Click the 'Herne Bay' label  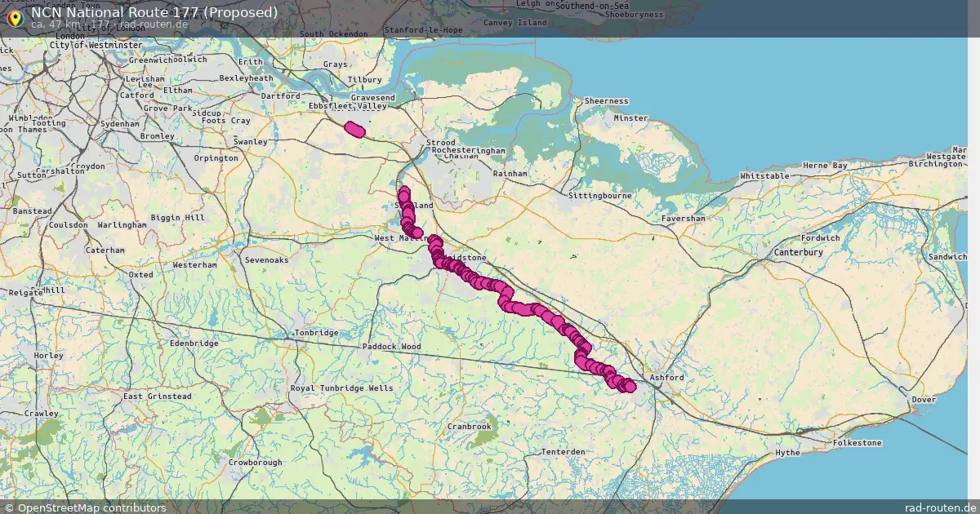coord(826,166)
